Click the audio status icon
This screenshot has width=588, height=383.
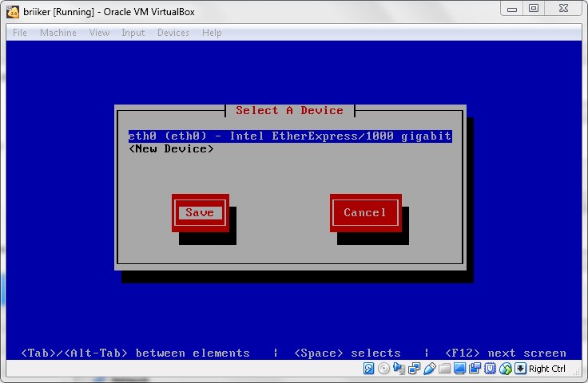(x=399, y=369)
